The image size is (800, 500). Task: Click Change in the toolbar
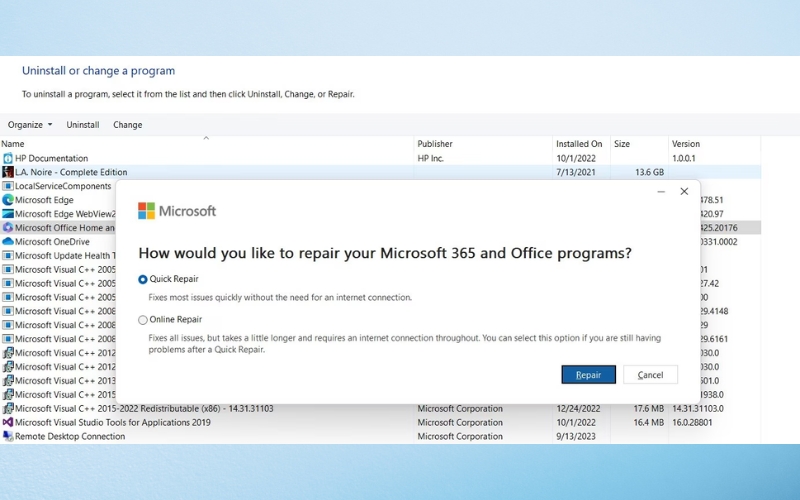pos(128,124)
